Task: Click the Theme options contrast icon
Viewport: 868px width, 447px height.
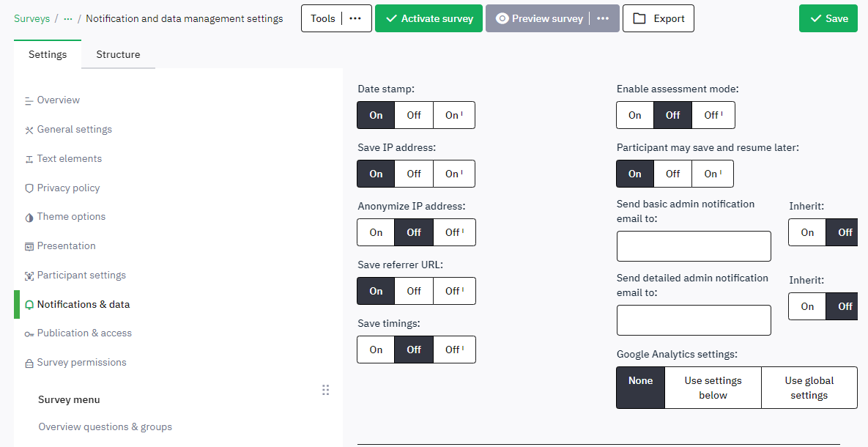Action: (29, 218)
